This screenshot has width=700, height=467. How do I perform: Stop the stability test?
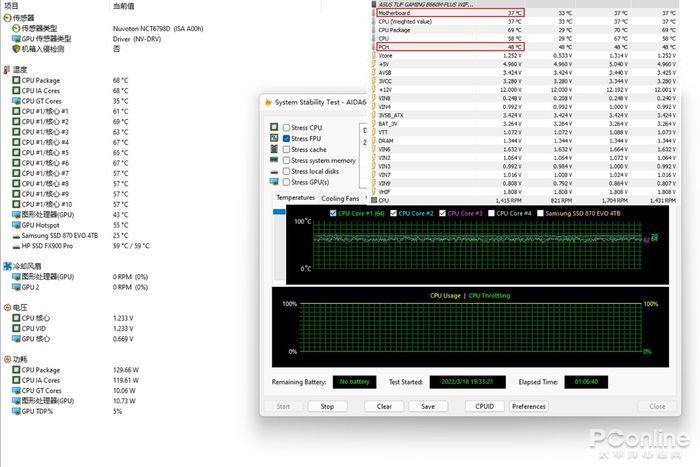point(327,406)
